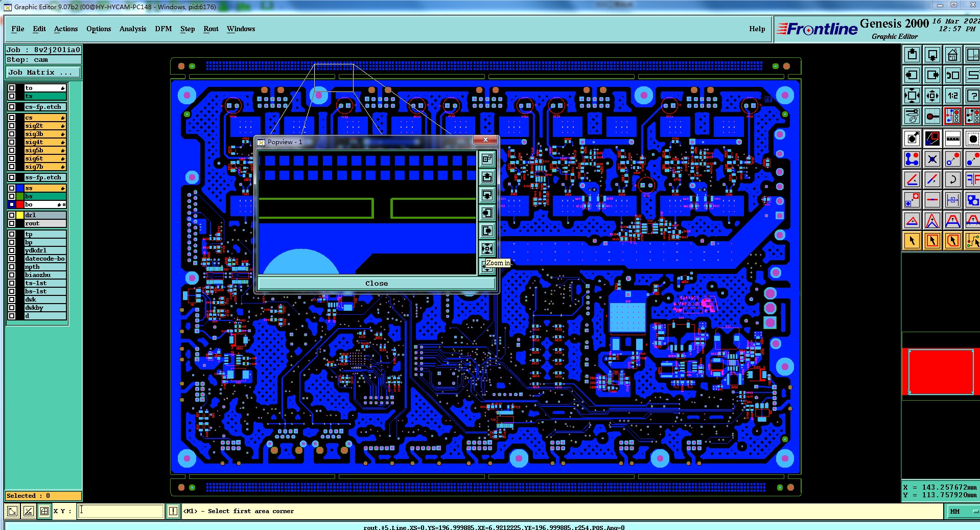980x530 pixels.
Task: Toggle the checkbox for layer bo
Action: (x=12, y=204)
